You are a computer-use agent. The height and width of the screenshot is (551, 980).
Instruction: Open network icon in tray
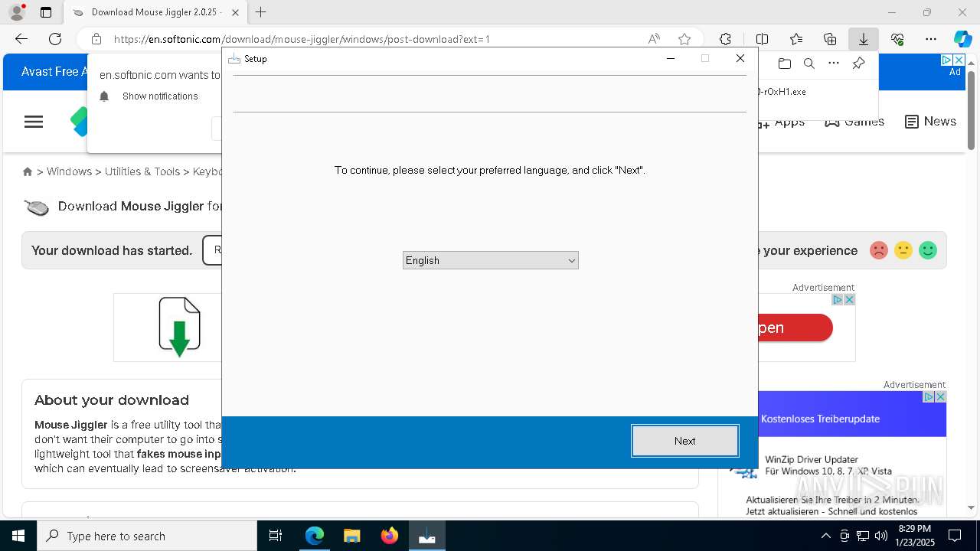[x=863, y=536]
